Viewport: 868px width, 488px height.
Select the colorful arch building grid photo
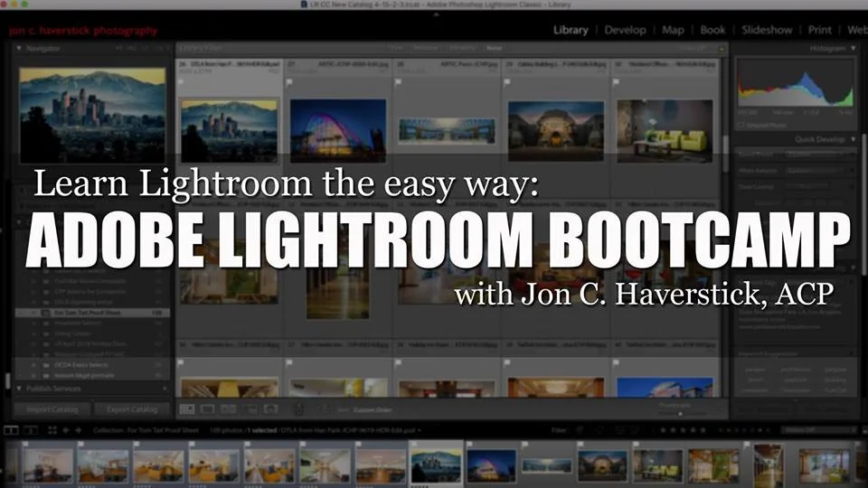(x=337, y=130)
